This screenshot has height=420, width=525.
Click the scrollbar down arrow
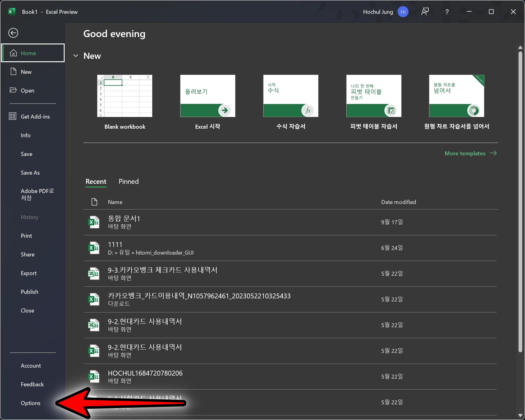[x=520, y=415]
